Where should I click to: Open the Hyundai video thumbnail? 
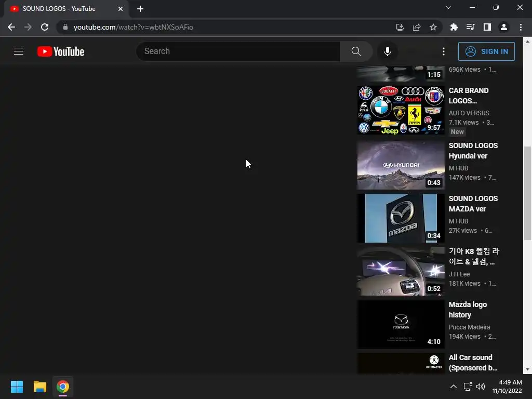point(401,165)
